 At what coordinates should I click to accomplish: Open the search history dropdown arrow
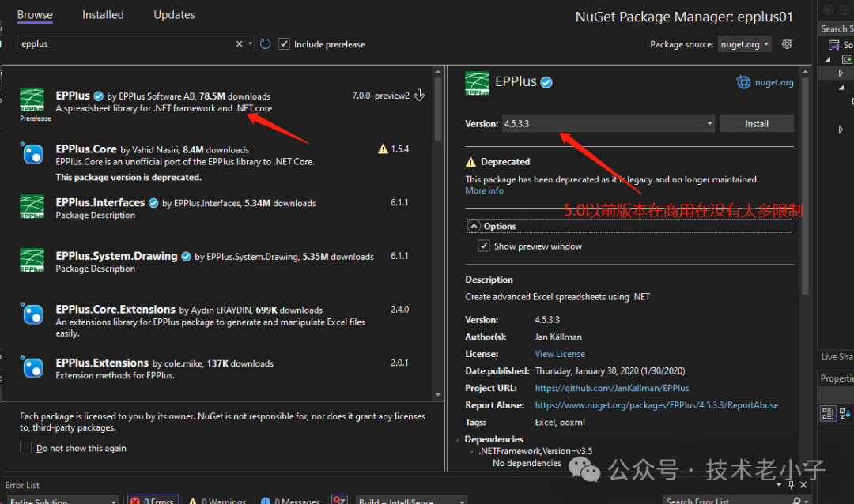click(251, 43)
